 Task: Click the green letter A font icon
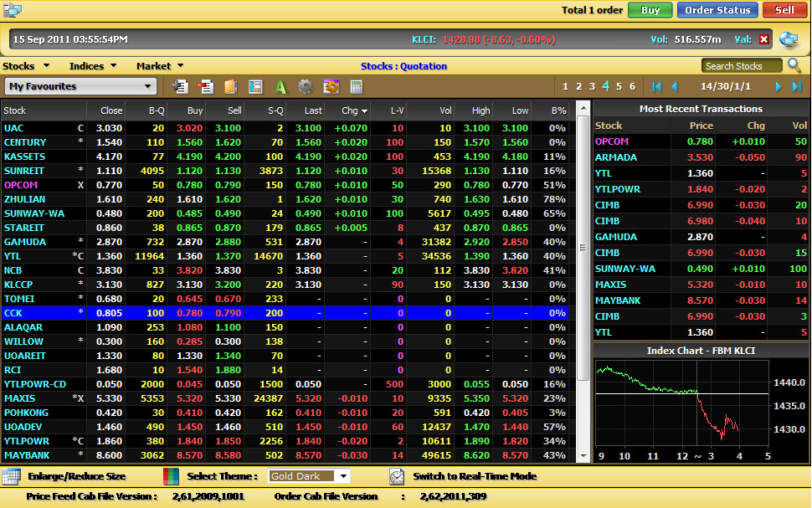280,86
